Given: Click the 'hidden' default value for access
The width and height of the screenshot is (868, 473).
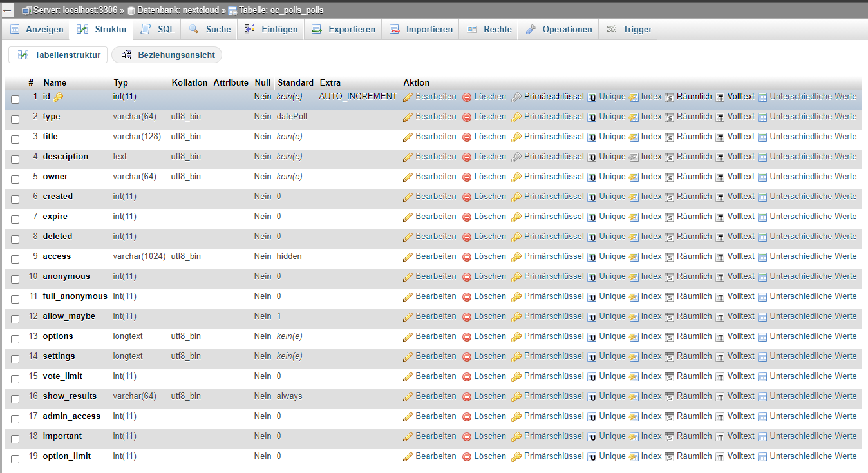Looking at the screenshot, I should pyautogui.click(x=289, y=256).
